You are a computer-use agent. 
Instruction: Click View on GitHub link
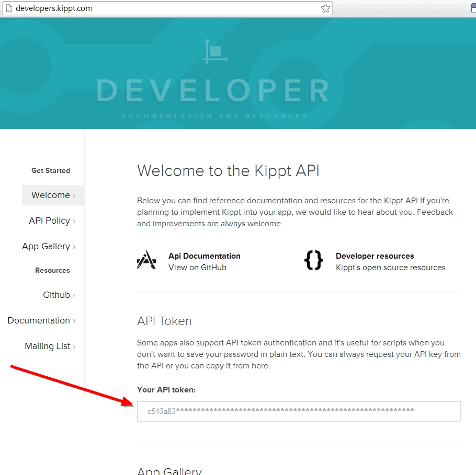click(x=197, y=268)
